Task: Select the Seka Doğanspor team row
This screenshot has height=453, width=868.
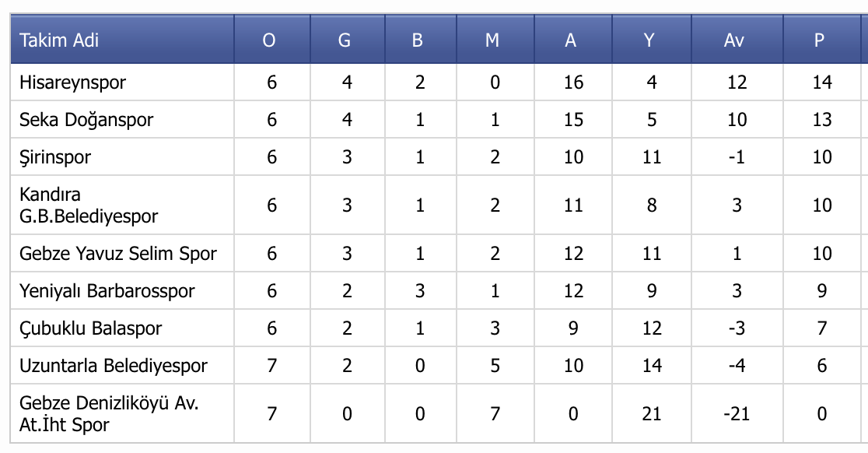Action: 86,120
